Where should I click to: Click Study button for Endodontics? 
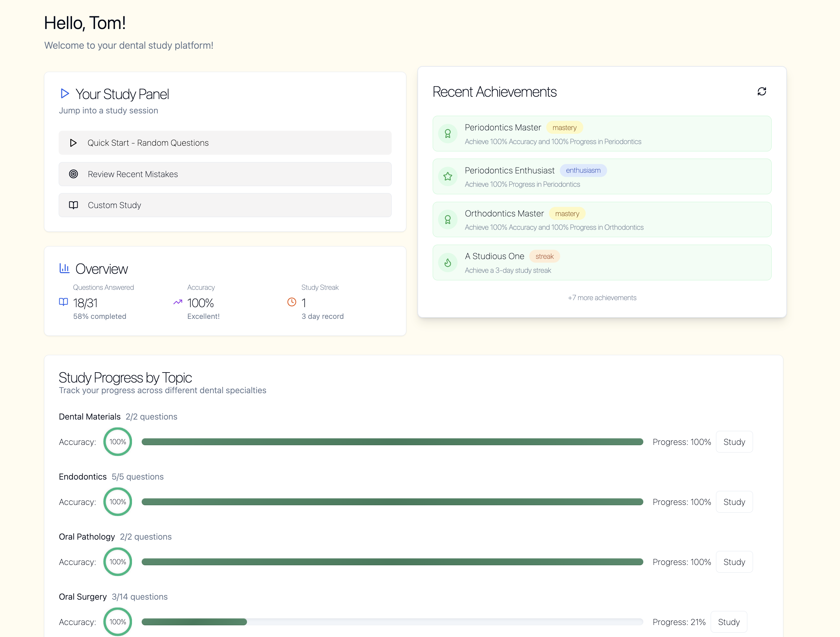click(x=734, y=502)
